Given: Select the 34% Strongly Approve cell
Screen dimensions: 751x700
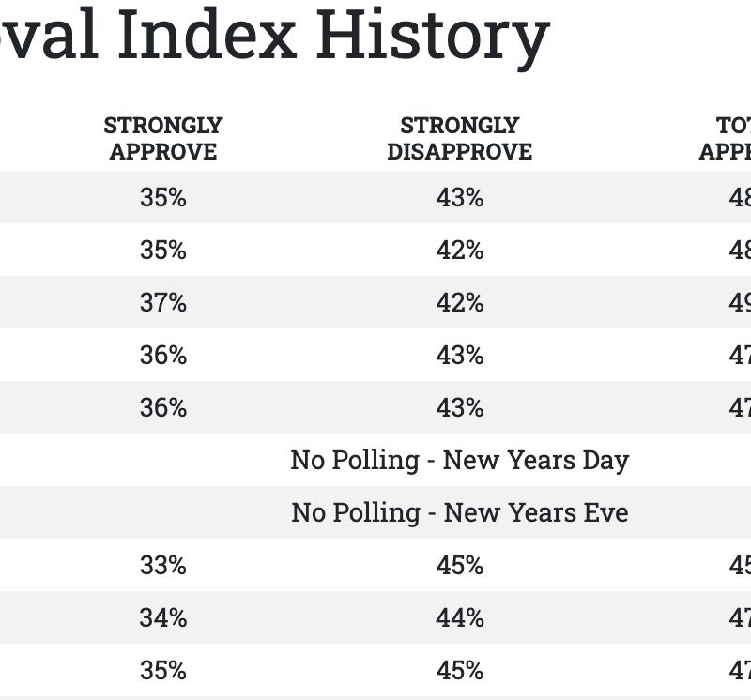Looking at the screenshot, I should click(163, 618).
